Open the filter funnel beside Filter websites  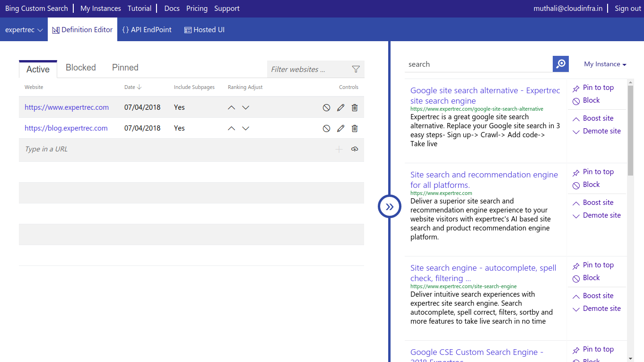point(356,69)
